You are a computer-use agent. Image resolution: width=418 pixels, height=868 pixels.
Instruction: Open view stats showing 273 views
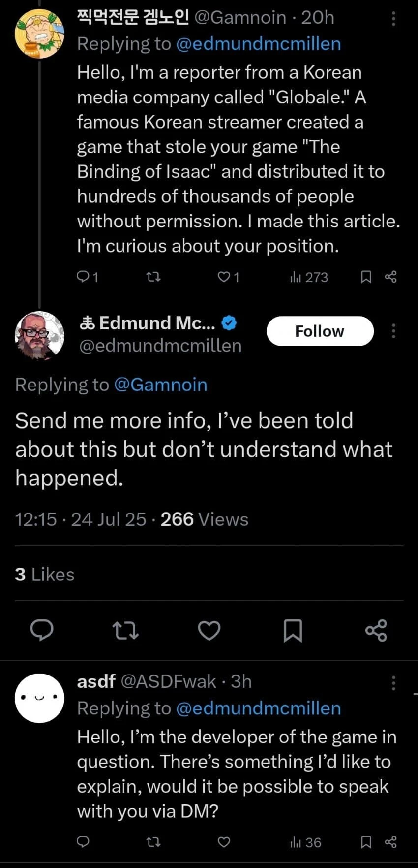[309, 277]
